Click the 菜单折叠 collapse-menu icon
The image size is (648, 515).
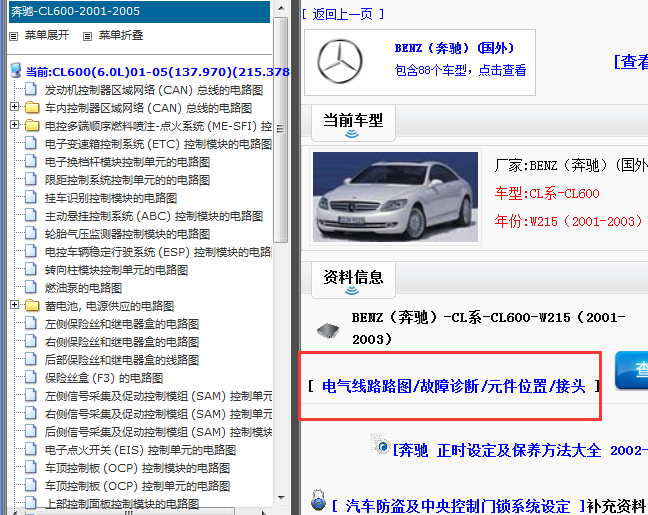pos(87,36)
